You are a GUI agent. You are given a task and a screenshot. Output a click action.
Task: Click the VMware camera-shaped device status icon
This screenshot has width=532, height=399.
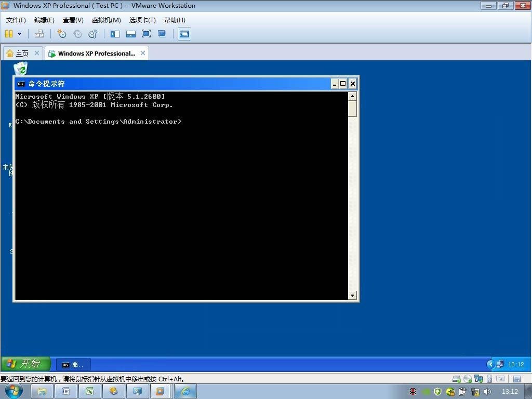pyautogui.click(x=500, y=379)
